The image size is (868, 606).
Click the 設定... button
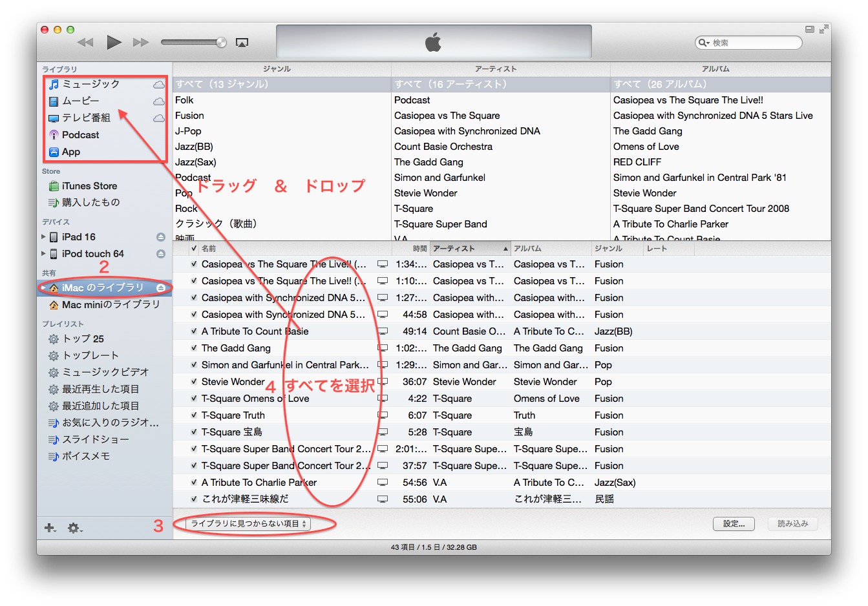pos(734,524)
